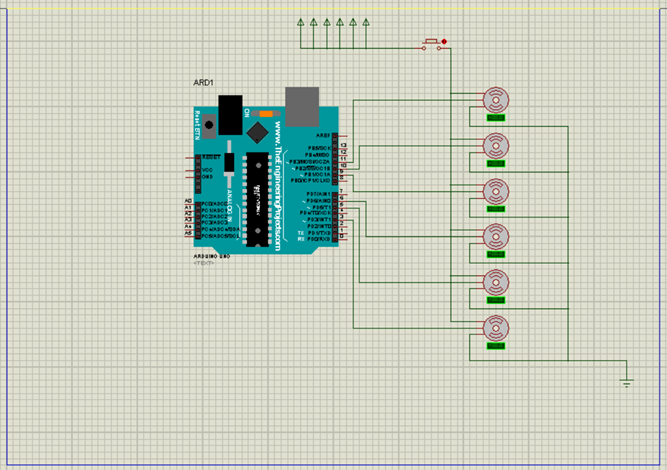Click the ATmega microcontroller chip on Arduino

[258, 199]
